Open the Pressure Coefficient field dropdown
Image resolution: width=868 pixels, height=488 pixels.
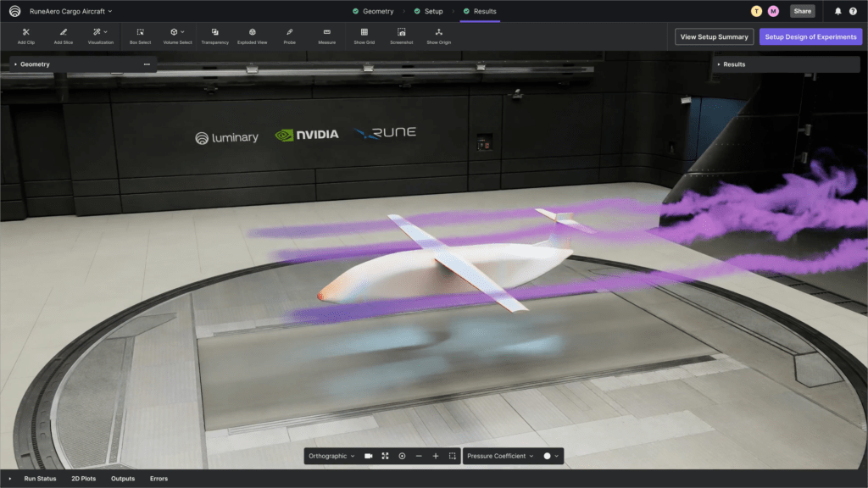point(500,456)
